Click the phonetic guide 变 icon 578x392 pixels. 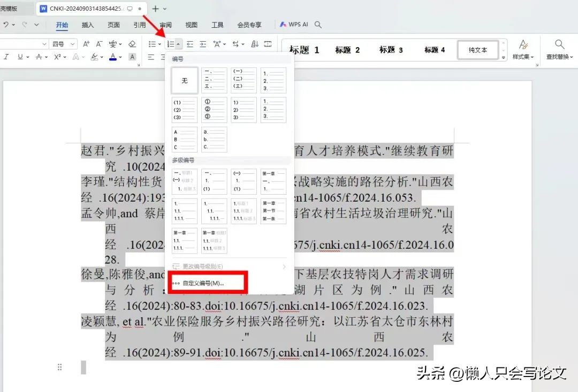[113, 44]
